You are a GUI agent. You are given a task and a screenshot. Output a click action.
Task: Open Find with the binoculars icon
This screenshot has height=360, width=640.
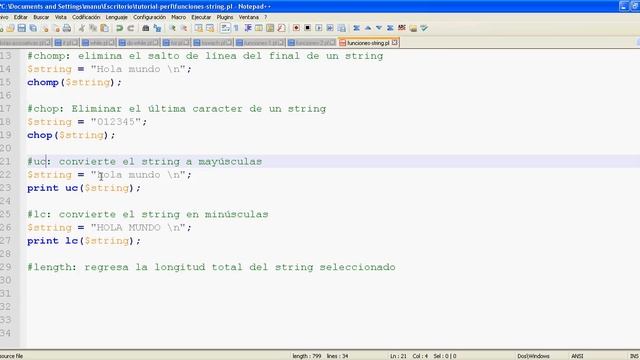tap(145, 28)
